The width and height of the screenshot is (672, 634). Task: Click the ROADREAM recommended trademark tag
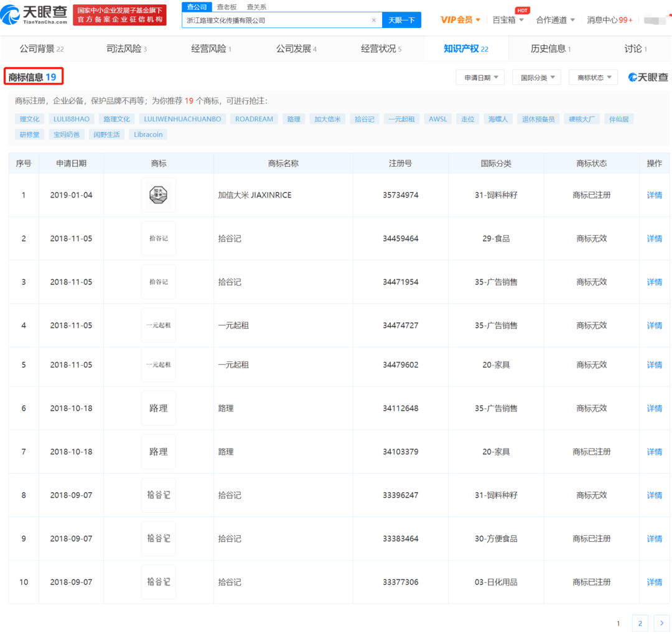(x=254, y=119)
